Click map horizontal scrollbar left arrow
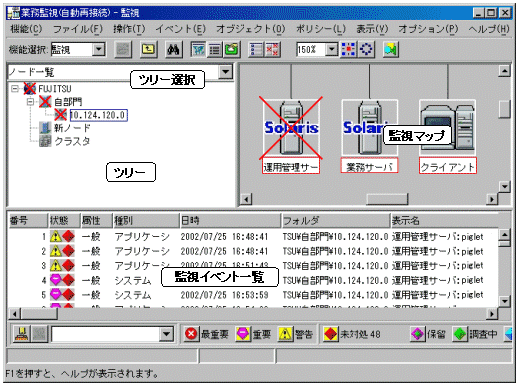Image resolution: width=519 pixels, height=386 pixels. (x=246, y=199)
